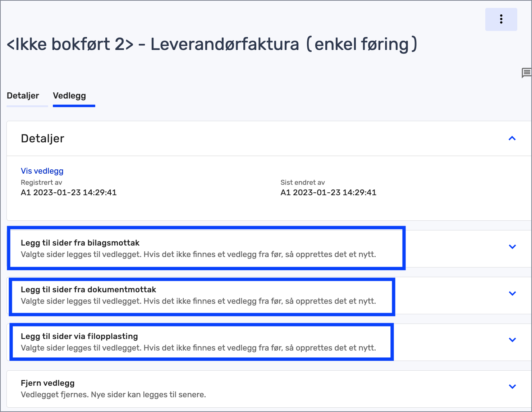The height and width of the screenshot is (412, 532).
Task: Click the Legg til sider fra bilagsmottak row header
Action: coord(80,243)
